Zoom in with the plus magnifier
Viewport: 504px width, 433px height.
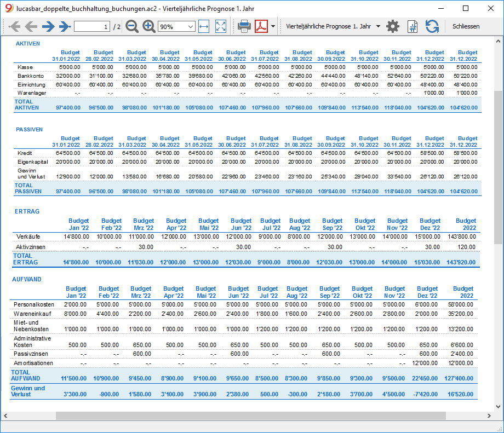coord(149,26)
